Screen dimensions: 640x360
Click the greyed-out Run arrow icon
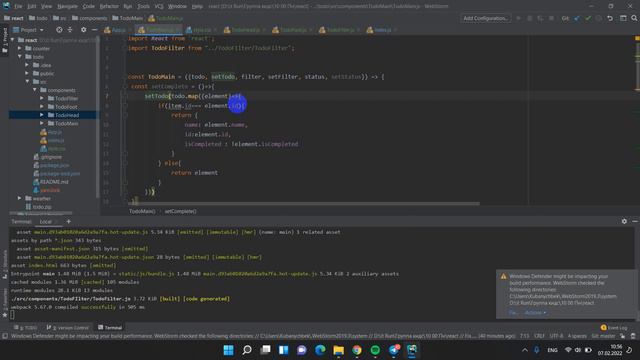click(x=519, y=18)
